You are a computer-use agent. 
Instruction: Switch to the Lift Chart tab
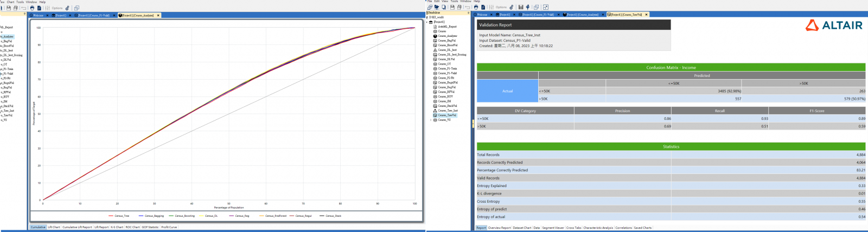(x=54, y=227)
